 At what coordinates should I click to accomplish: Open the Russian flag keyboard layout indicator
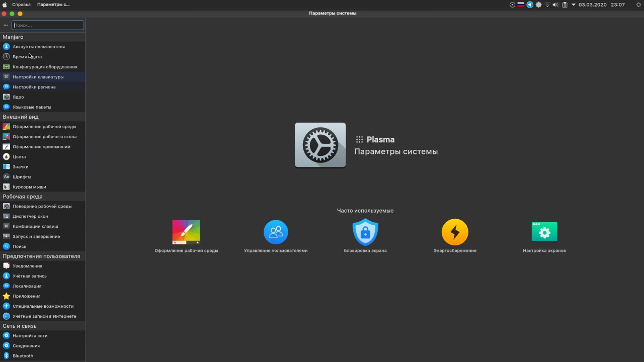[x=521, y=5]
